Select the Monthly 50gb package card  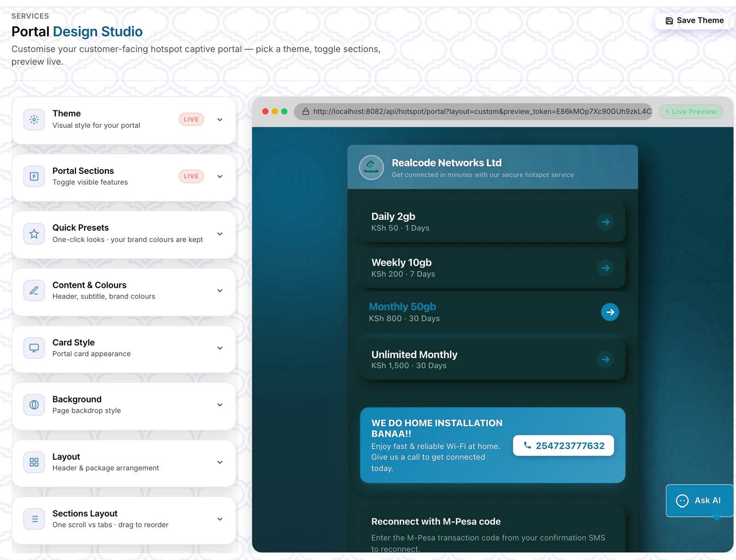coord(493,312)
